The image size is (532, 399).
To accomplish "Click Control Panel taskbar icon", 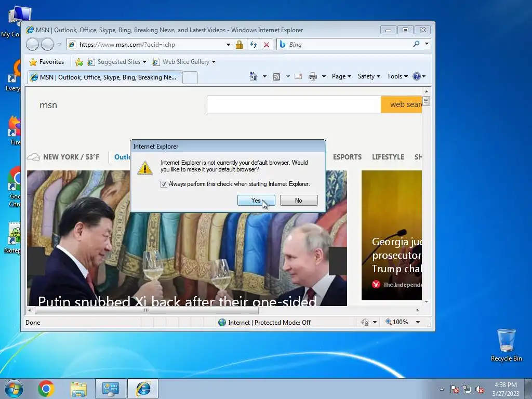I will [x=111, y=389].
